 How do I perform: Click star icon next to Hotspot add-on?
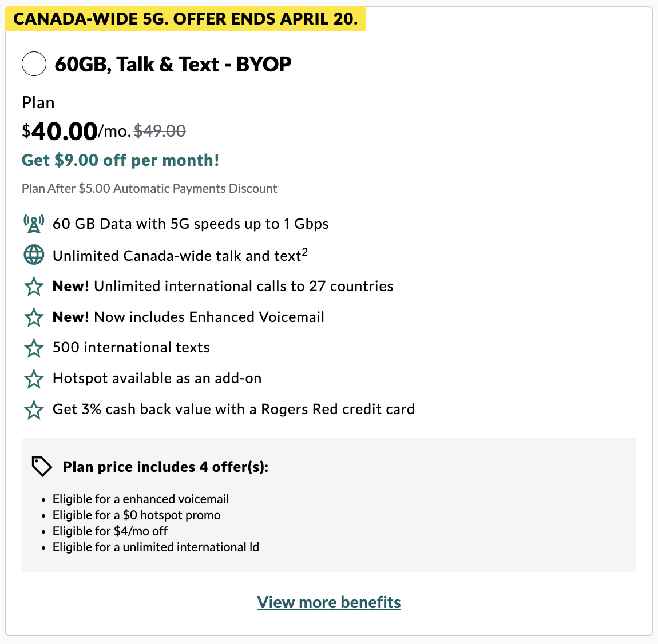(x=34, y=379)
